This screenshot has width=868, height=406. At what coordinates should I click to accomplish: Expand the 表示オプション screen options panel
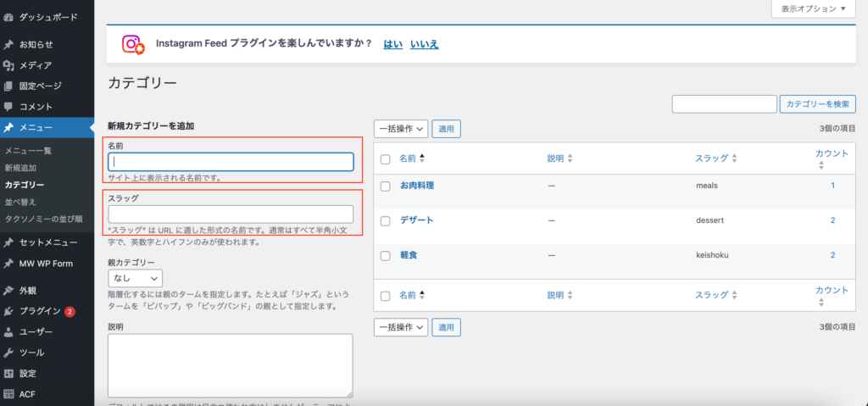point(814,8)
